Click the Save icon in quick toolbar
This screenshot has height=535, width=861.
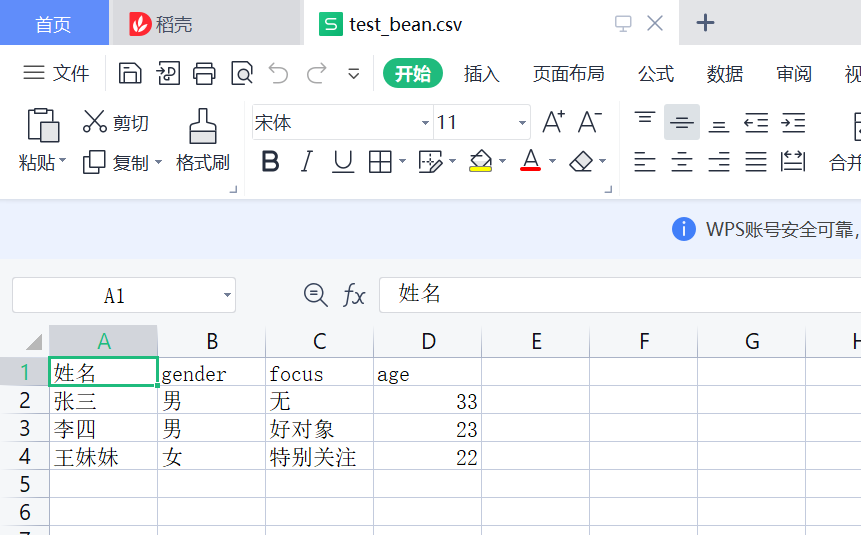130,73
